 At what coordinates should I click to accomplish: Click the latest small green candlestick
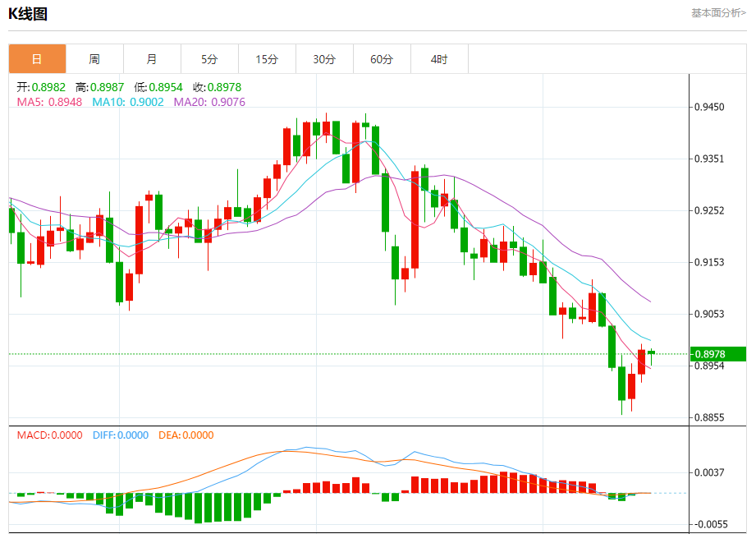(652, 352)
